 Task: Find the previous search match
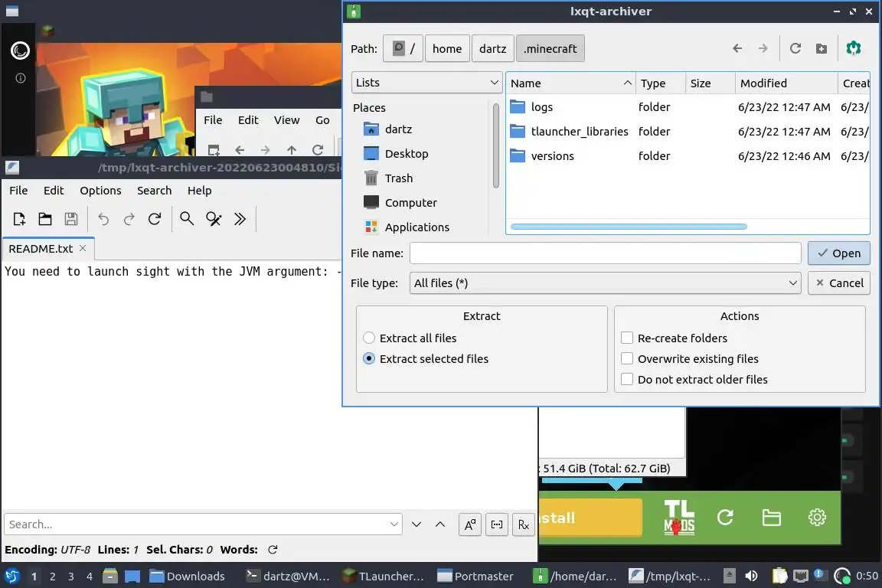pyautogui.click(x=440, y=524)
